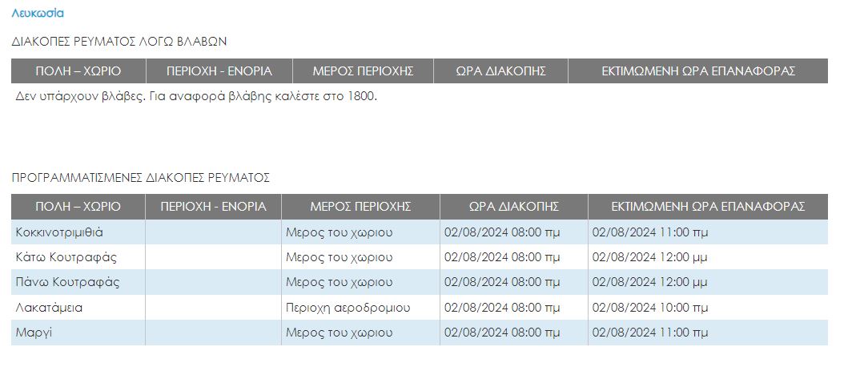Click ΠΕΡΙΟΧΗ - ΕΝΟΡΙΑ header in faults table

point(219,71)
